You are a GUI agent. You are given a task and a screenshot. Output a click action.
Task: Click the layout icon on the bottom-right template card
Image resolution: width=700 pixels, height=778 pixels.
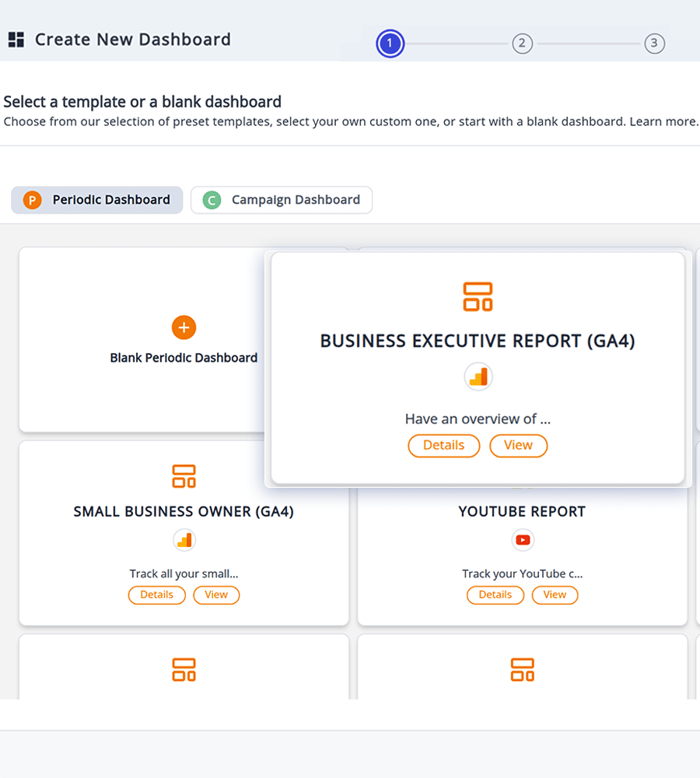pos(522,669)
